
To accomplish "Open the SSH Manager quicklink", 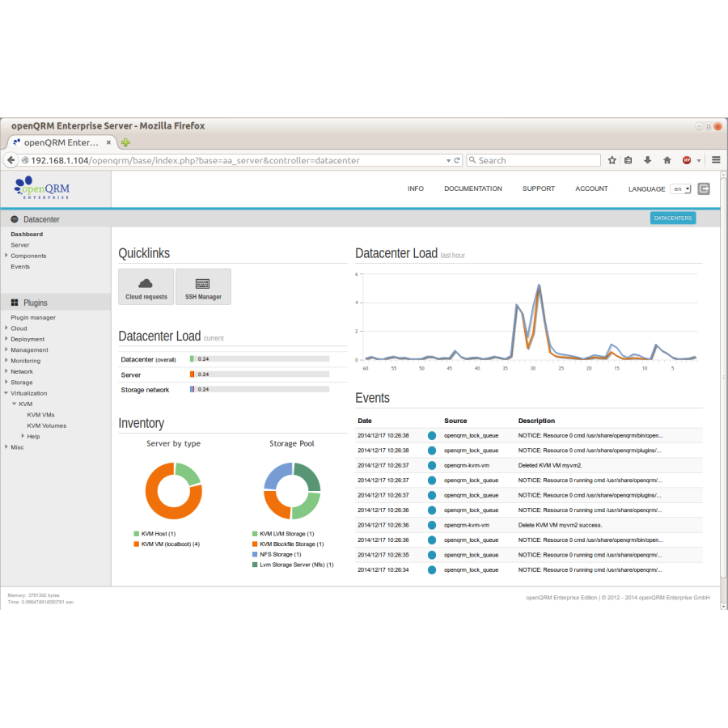I will (x=203, y=287).
